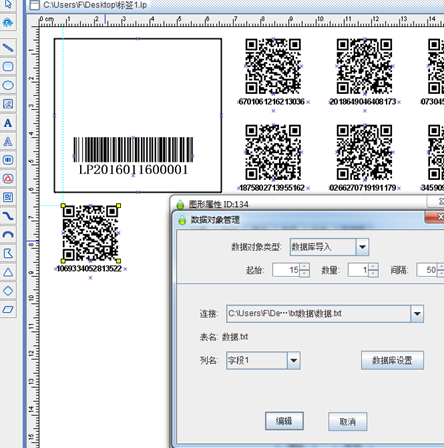Select the ellipse drawing tool
This screenshot has height=448, width=444.
[8, 85]
